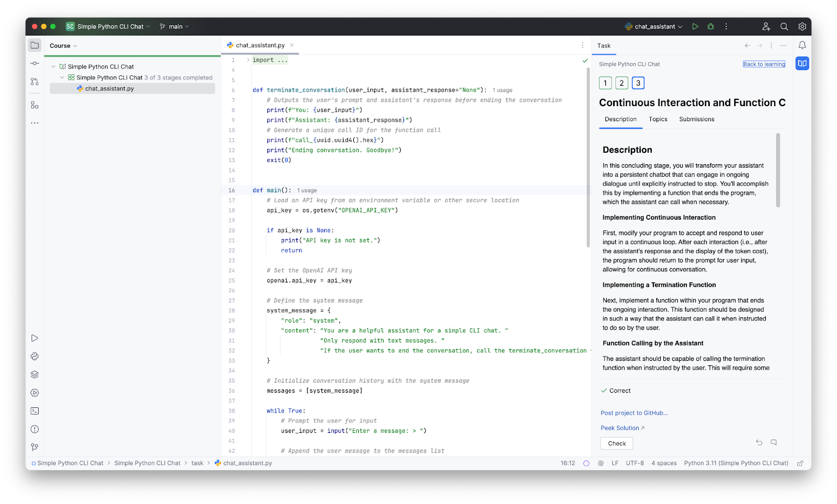
Task: Click the status bar background tasks circle
Action: [x=586, y=463]
